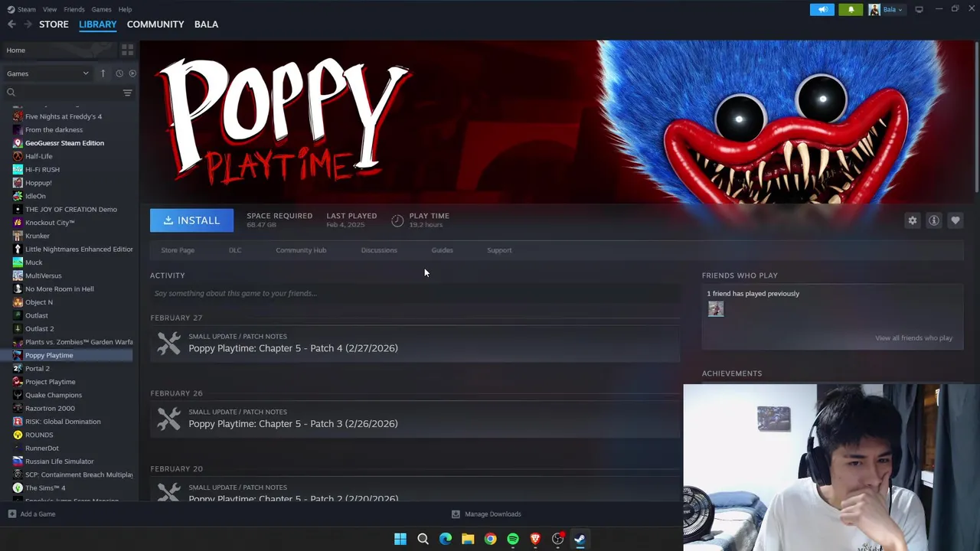Open Manage Downloads
Image resolution: width=980 pixels, height=551 pixels.
[486, 514]
